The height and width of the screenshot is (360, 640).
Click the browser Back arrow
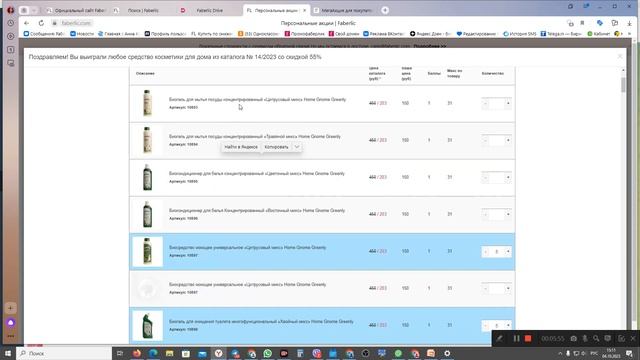click(27, 23)
